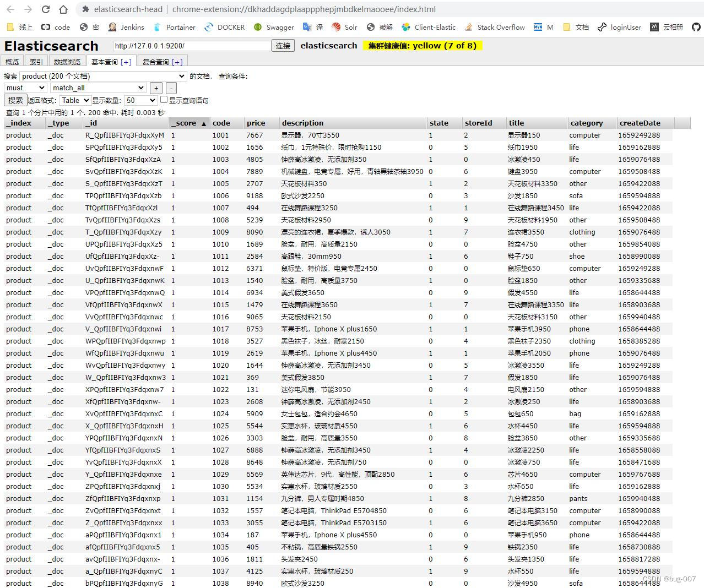Viewport: 704px width, 588px height.
Task: Click the extension puzzle icon in address bar
Action: (85, 9)
